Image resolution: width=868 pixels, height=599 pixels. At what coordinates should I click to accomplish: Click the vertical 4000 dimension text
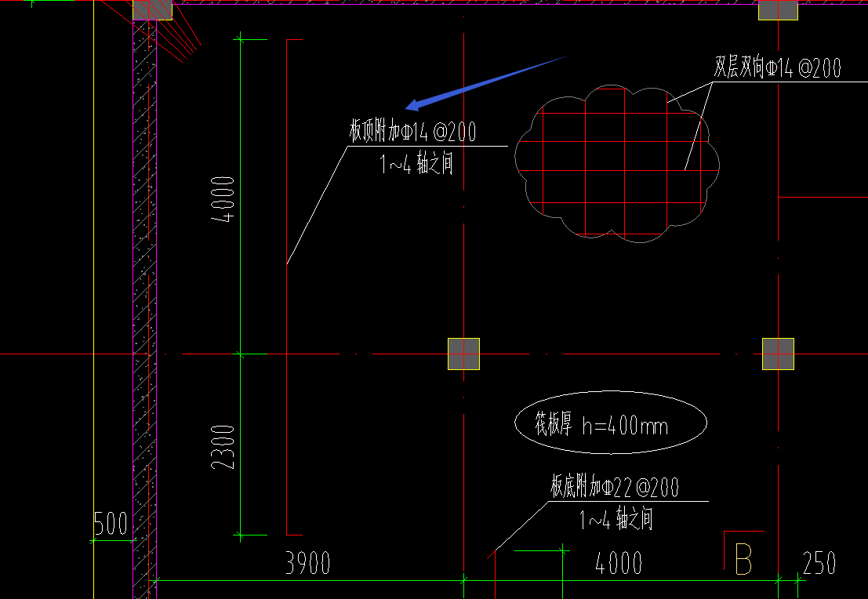point(223,198)
